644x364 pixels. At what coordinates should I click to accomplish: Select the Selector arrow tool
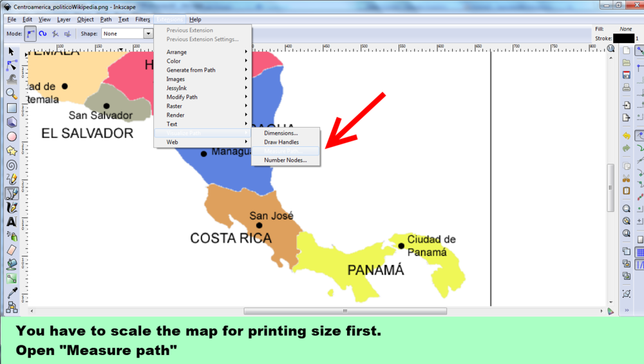pyautogui.click(x=11, y=51)
